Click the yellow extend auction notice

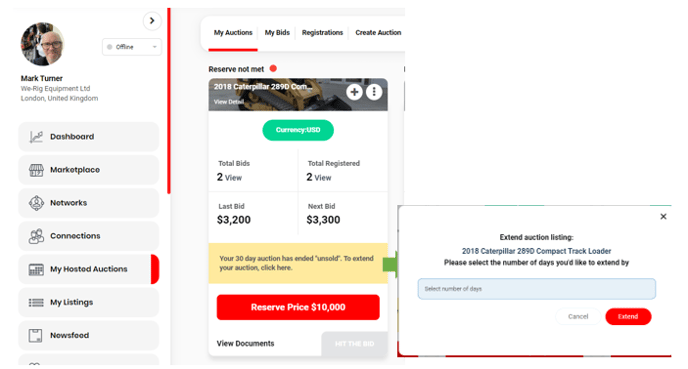point(298,263)
